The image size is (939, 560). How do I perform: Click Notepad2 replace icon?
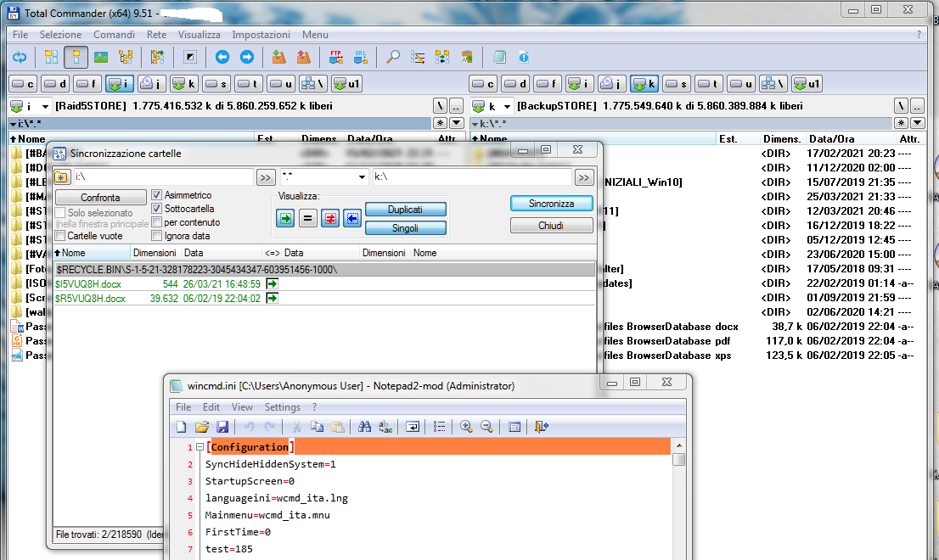[x=385, y=427]
